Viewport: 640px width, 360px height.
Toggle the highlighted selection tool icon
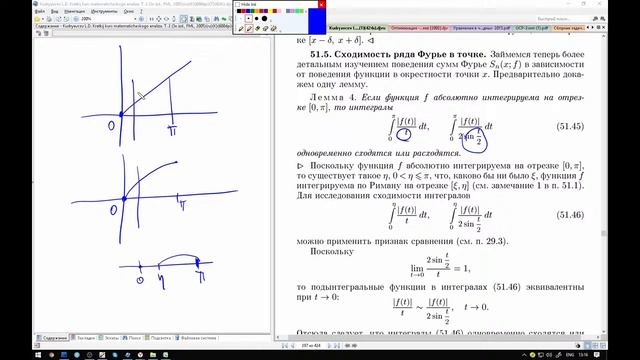(x=184, y=19)
